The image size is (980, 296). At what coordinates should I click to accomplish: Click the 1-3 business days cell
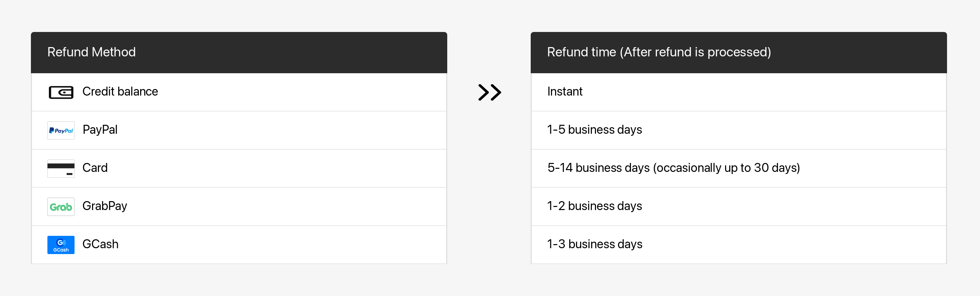(x=594, y=244)
